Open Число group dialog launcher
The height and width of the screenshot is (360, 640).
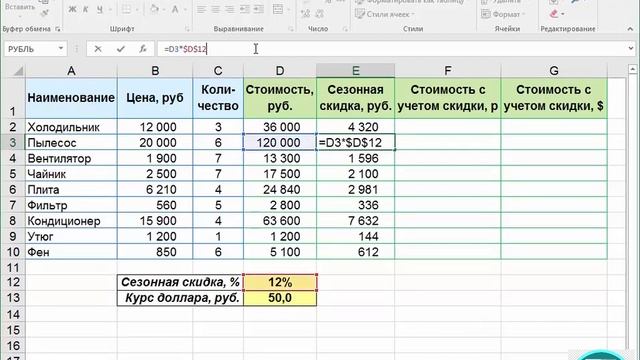[x=345, y=29]
